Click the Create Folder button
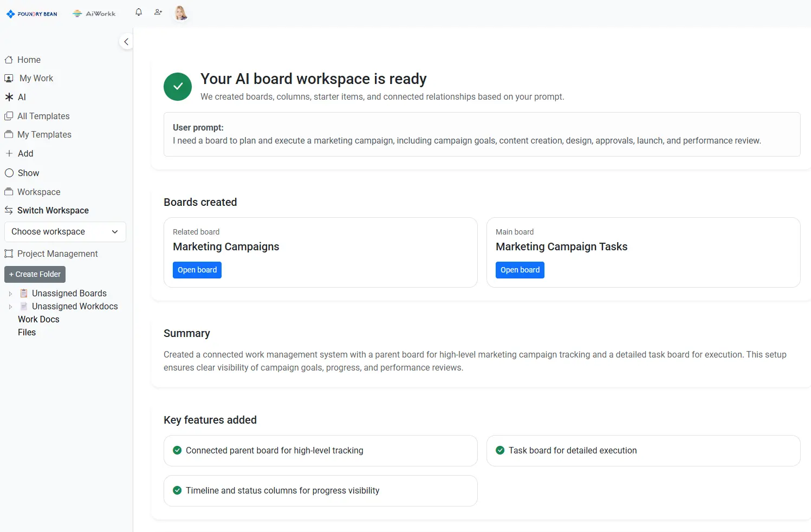Screen dimensions: 811x532 coord(35,274)
